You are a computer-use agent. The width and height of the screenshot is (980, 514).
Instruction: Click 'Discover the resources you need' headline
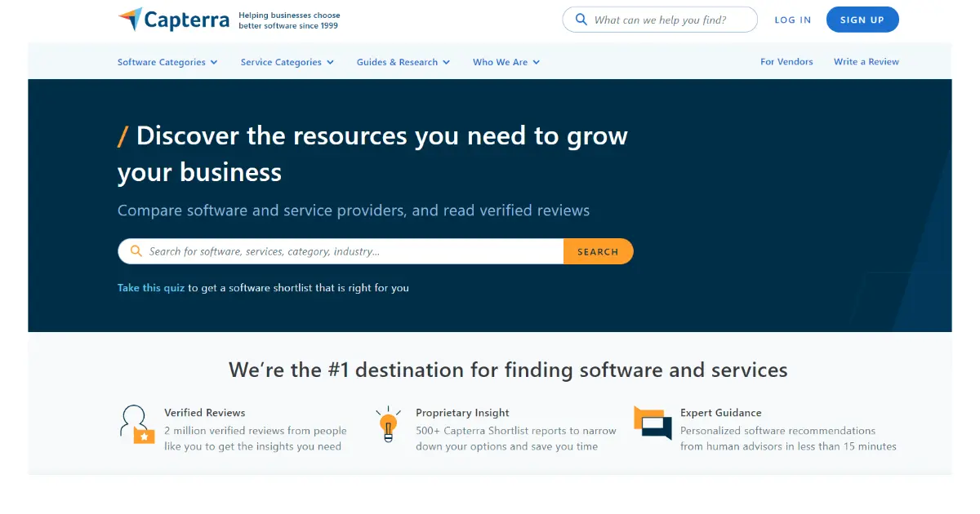click(372, 153)
